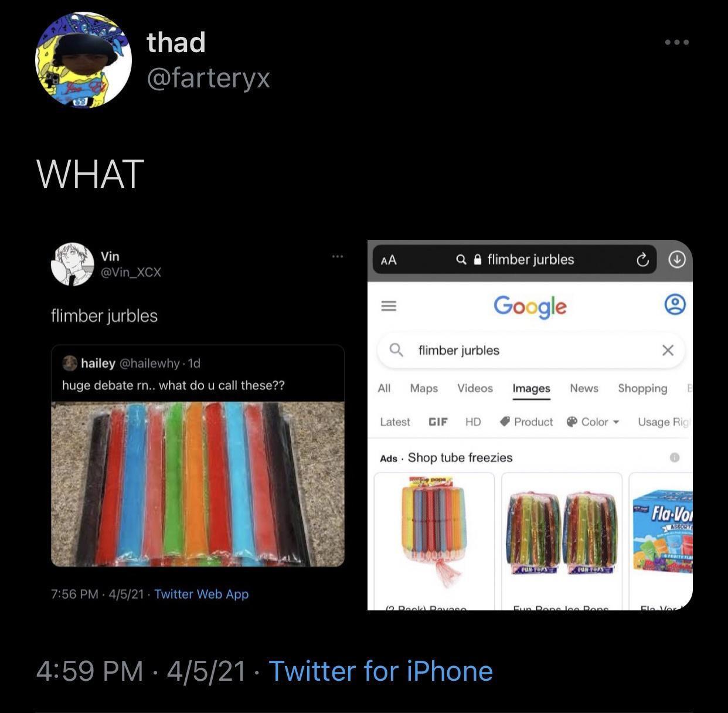Image resolution: width=728 pixels, height=713 pixels.
Task: Switch to the Videos tab
Action: coord(475,388)
